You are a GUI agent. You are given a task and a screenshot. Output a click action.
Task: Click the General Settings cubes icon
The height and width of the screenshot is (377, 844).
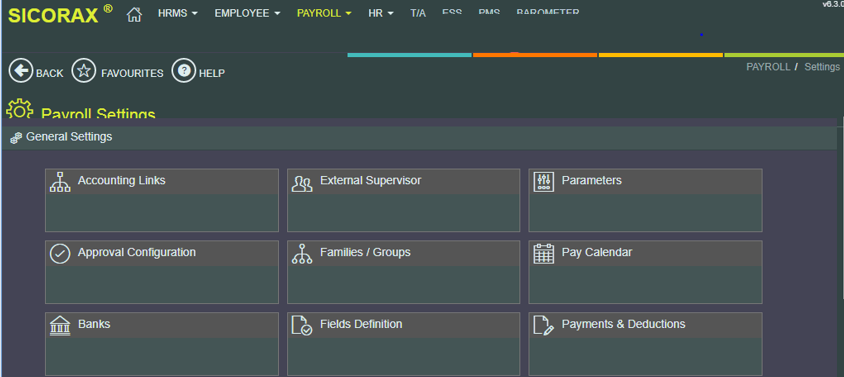pos(16,138)
